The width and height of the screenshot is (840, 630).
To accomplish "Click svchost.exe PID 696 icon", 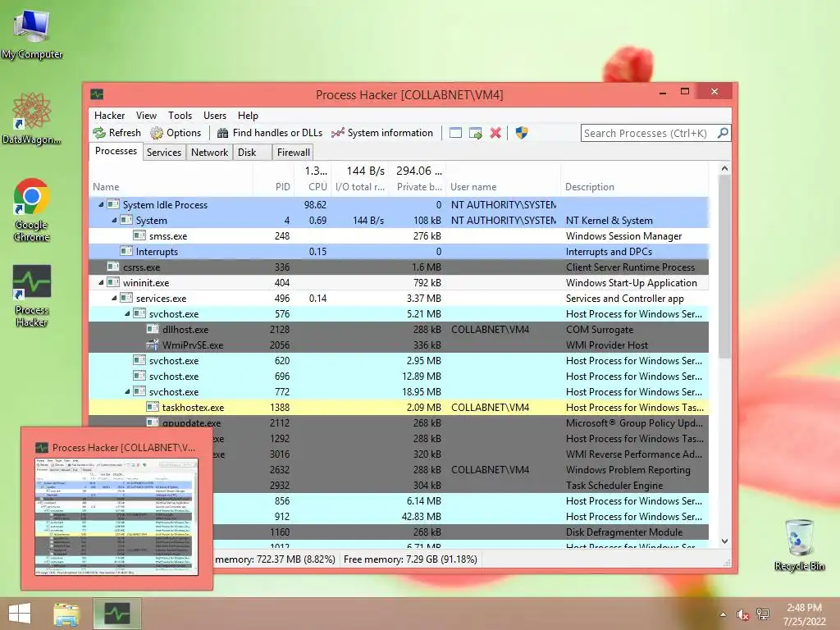I will [139, 376].
